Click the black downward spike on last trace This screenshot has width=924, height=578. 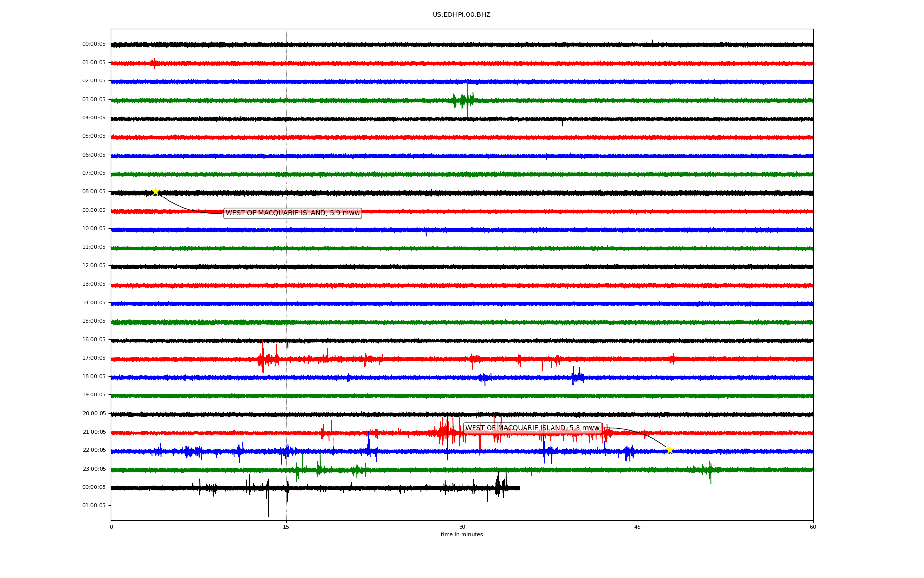point(268,503)
